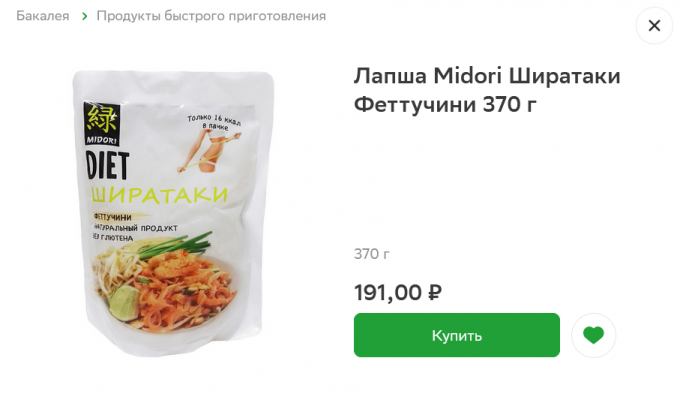
Task: Open the Бакалея breadcrumb category
Action: click(x=42, y=16)
